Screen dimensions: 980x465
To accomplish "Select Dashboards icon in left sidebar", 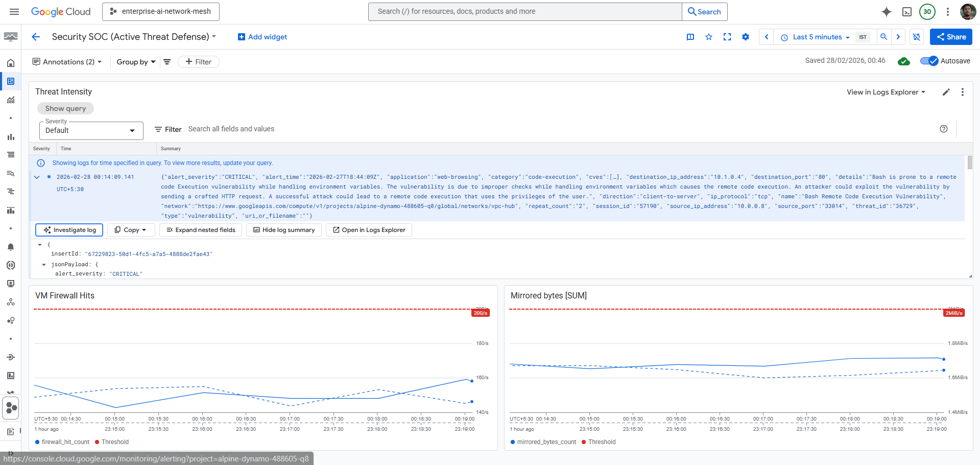I will [11, 81].
